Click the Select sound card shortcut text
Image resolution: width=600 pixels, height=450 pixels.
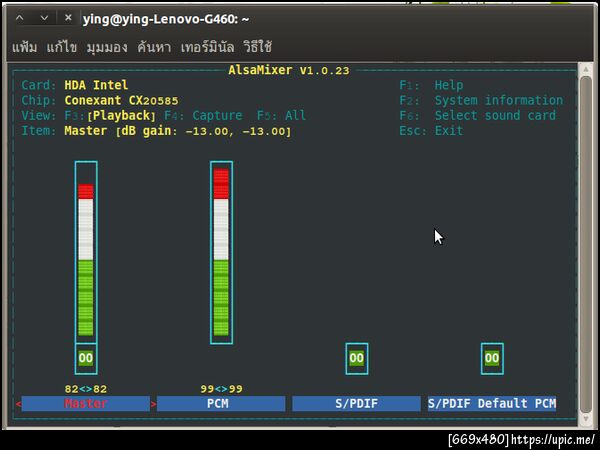click(495, 116)
